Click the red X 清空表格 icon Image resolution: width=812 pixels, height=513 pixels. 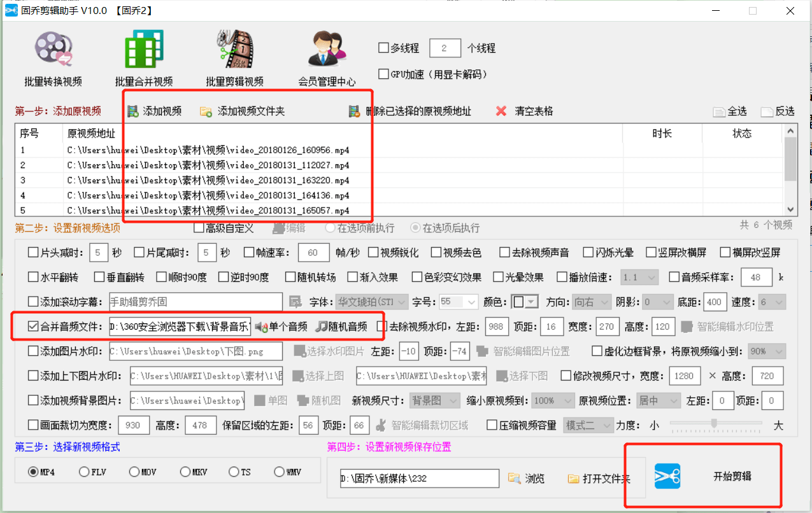(x=501, y=111)
